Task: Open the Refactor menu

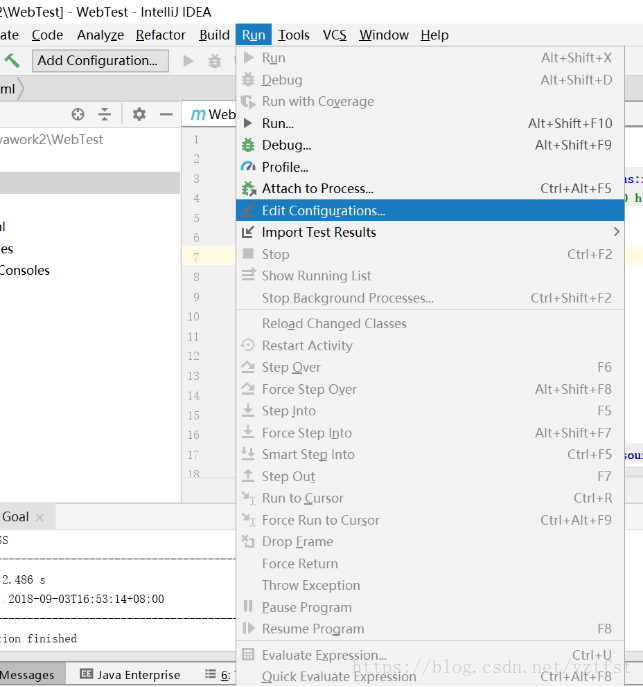Action: 160,35
